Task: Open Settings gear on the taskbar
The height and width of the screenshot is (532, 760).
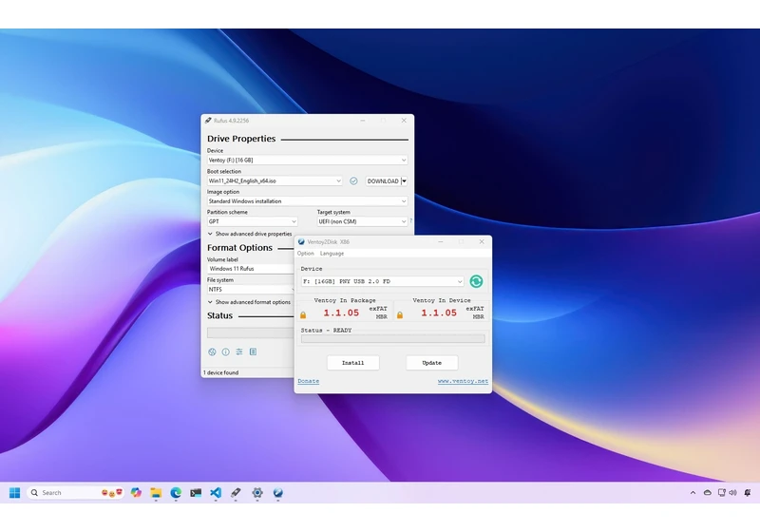Action: coord(257,493)
